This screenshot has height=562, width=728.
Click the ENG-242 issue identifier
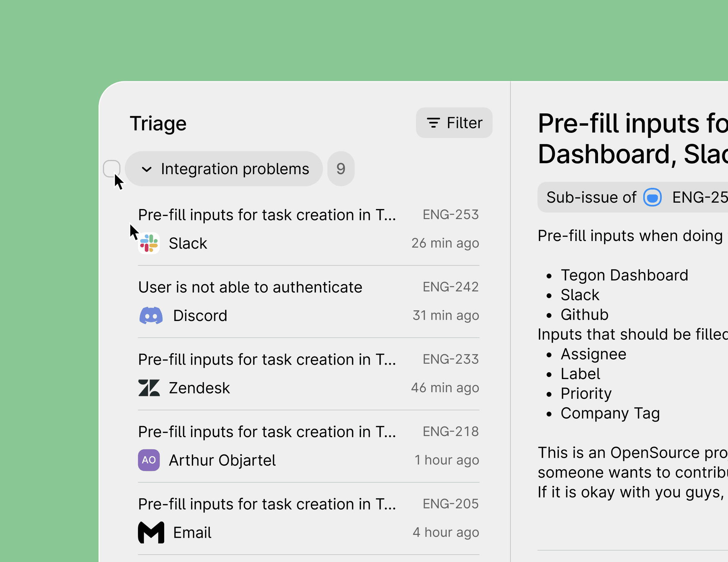[450, 287]
